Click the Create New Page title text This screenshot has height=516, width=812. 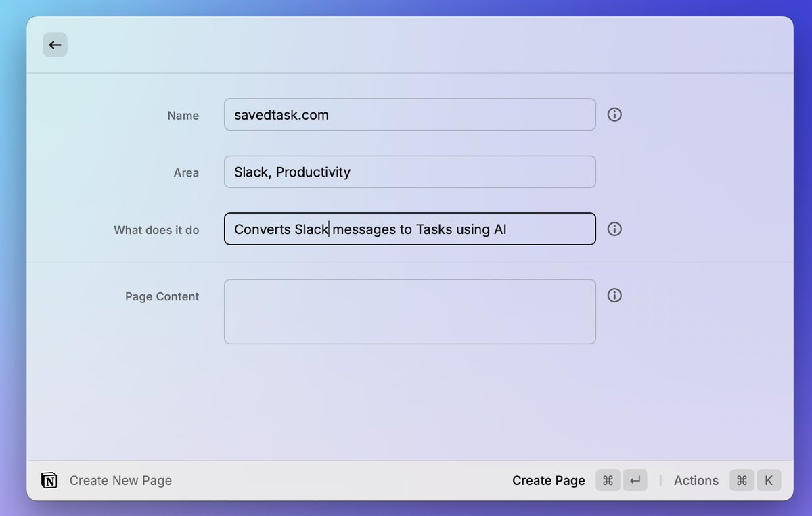120,480
